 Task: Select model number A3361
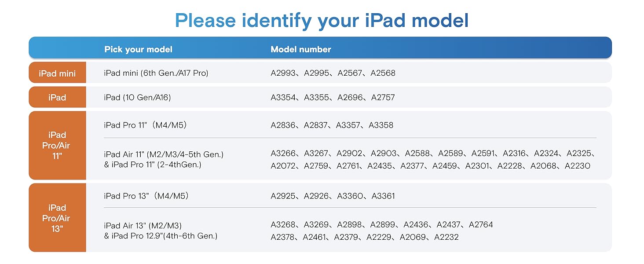coord(383,196)
